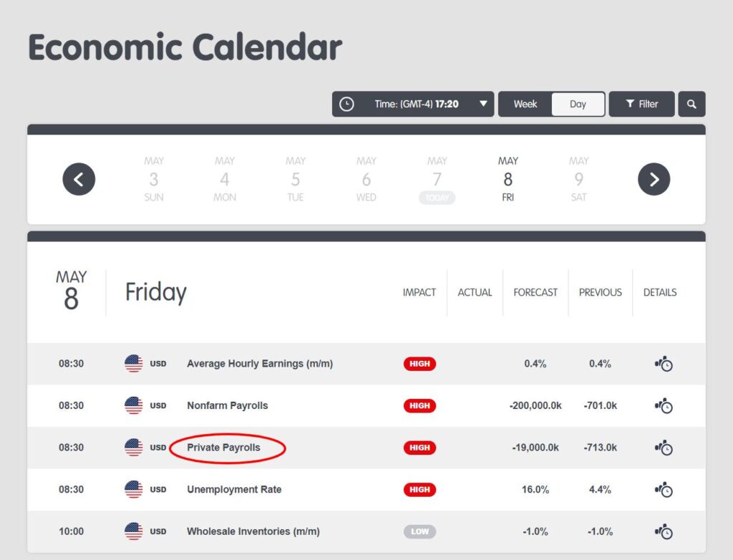Switch to Week view
The width and height of the screenshot is (733, 560).
525,104
